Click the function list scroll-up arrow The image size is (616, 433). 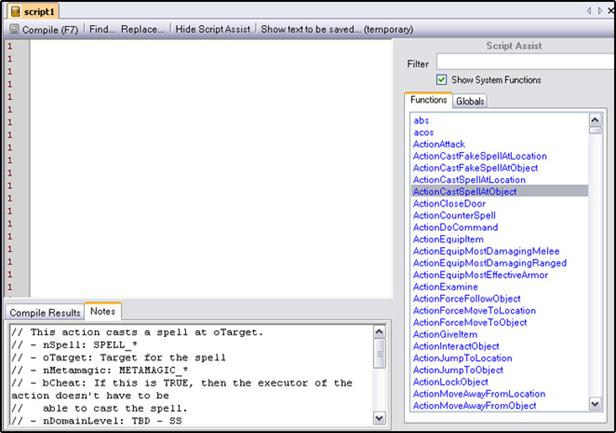(595, 120)
